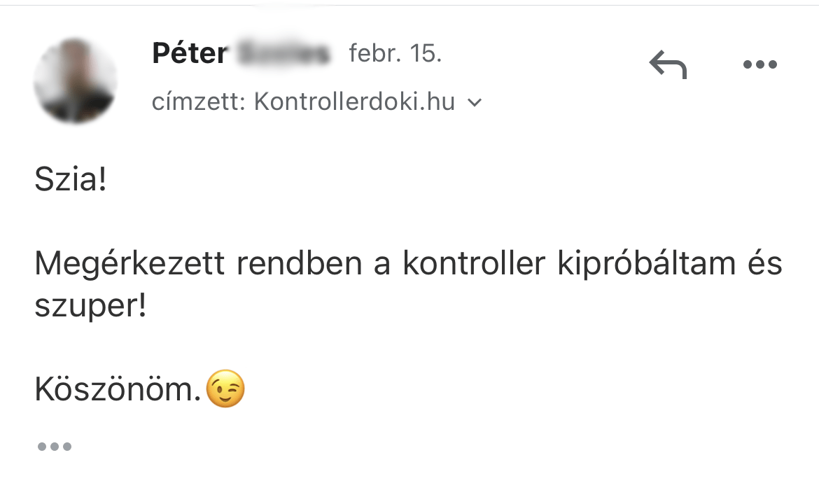Tap the sender's profile avatar
Screen dimensions: 819x504
(75, 80)
